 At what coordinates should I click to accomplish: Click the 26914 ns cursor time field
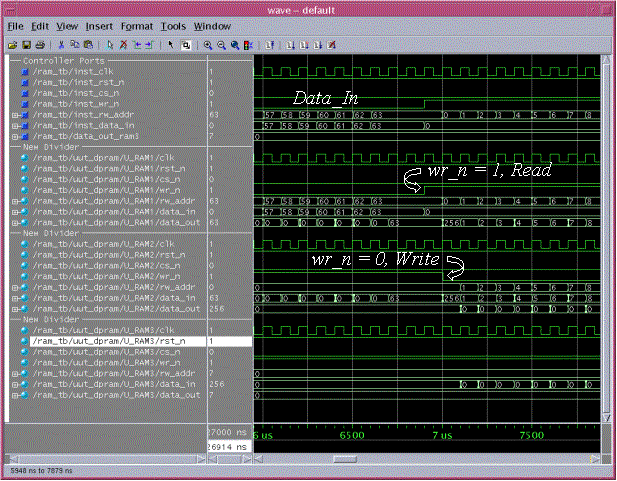tap(229, 445)
